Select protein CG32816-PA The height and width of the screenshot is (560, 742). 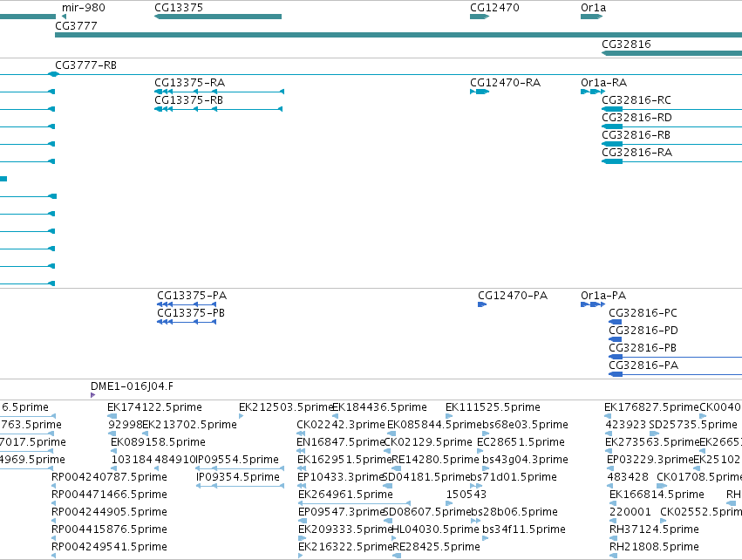643,365
